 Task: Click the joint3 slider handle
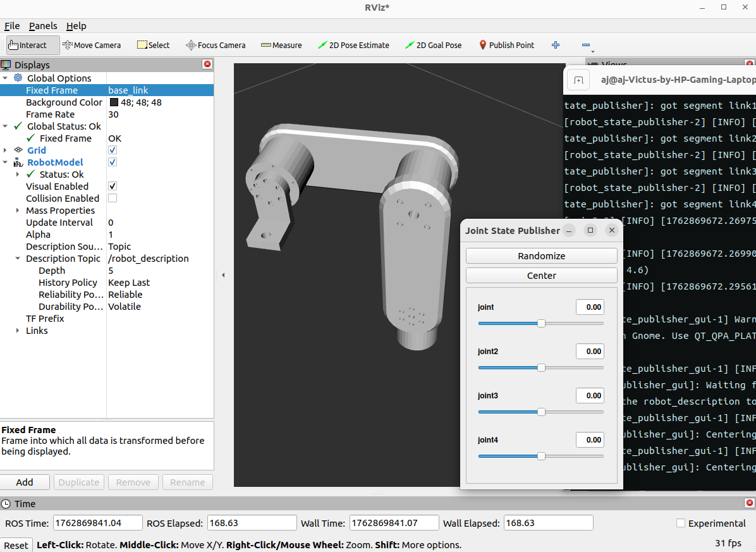542,412
